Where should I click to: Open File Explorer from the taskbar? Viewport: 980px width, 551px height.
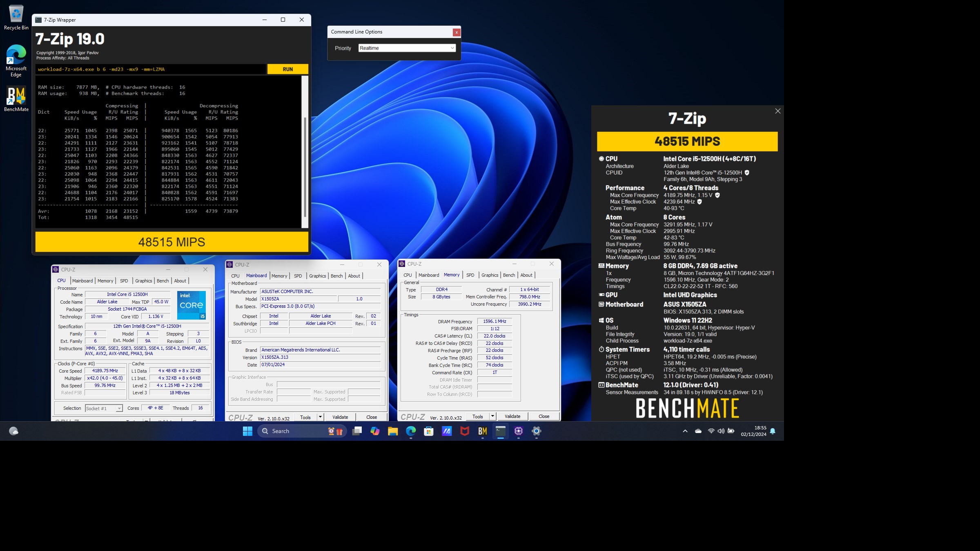pyautogui.click(x=393, y=431)
